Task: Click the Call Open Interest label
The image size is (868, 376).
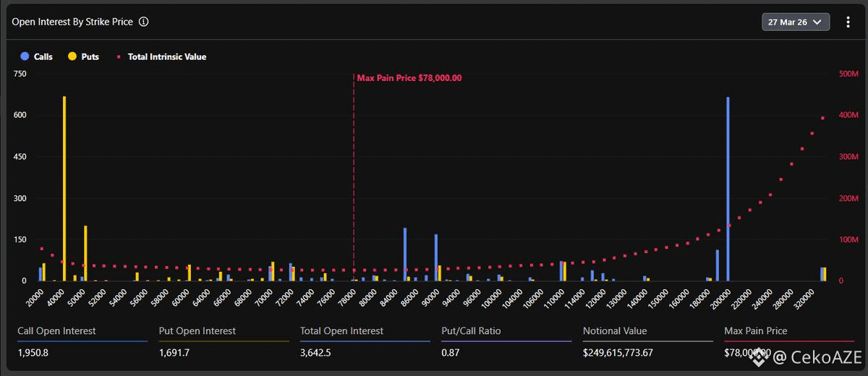Action: click(56, 331)
